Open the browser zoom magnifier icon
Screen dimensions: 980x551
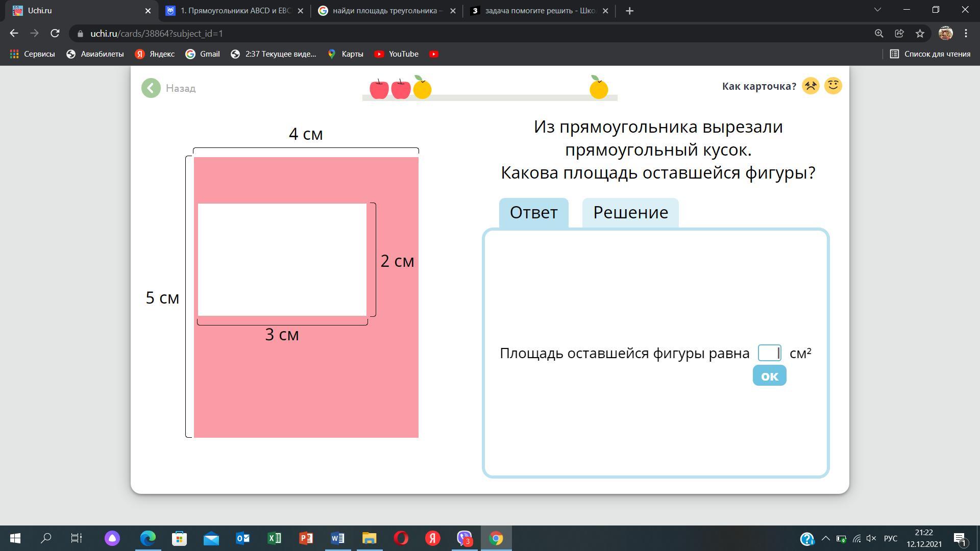coord(879,33)
